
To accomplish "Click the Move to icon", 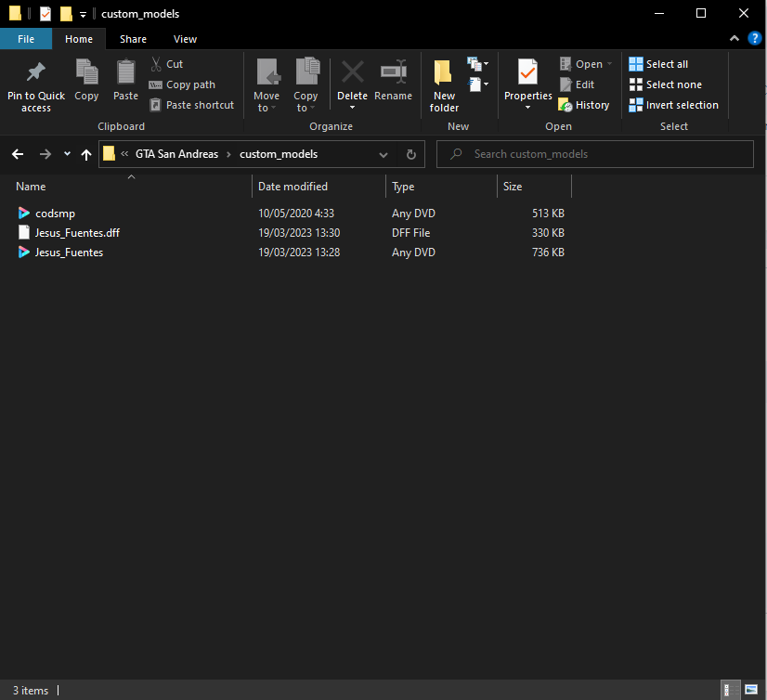I will click(x=268, y=71).
